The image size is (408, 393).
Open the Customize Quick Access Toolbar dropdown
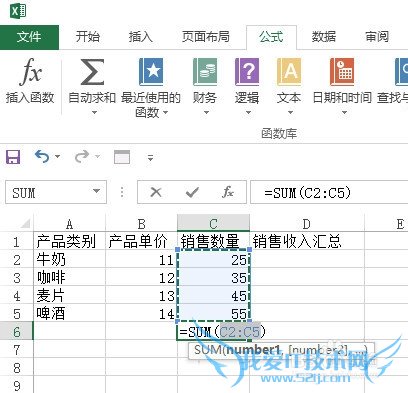(x=151, y=158)
